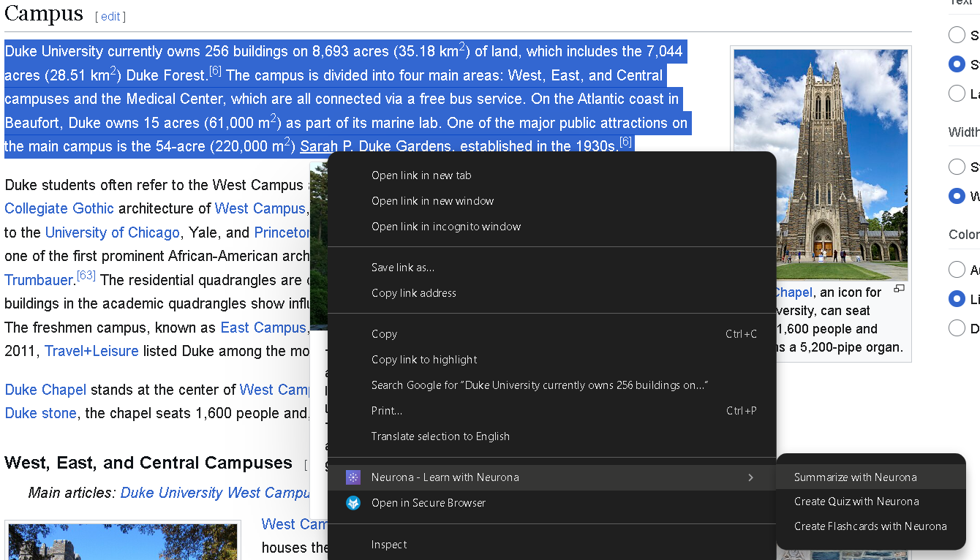
Task: Open Neurona - Learn with Neurona entry
Action: pos(551,477)
